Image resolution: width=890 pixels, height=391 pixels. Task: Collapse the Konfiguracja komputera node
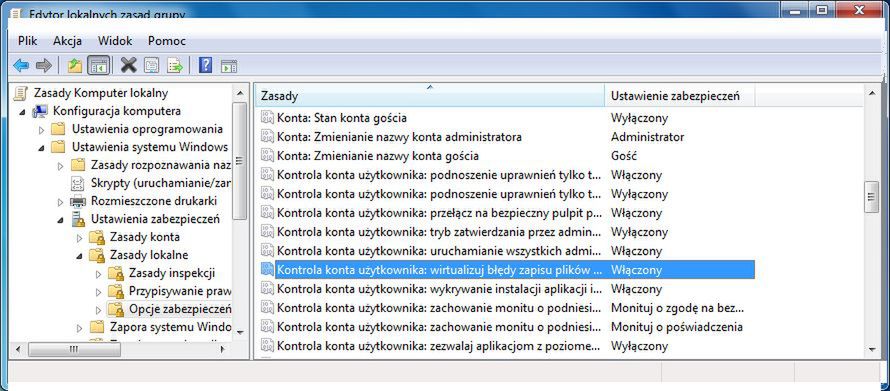tap(22, 112)
